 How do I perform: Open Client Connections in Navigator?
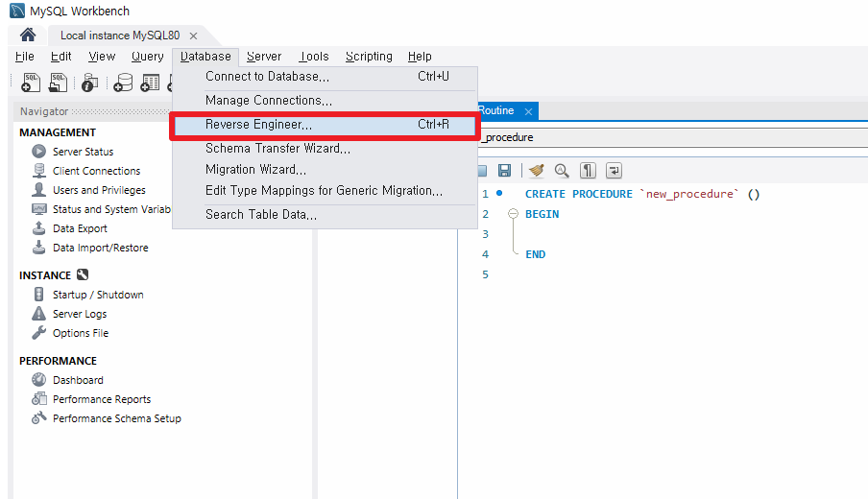[x=96, y=171]
